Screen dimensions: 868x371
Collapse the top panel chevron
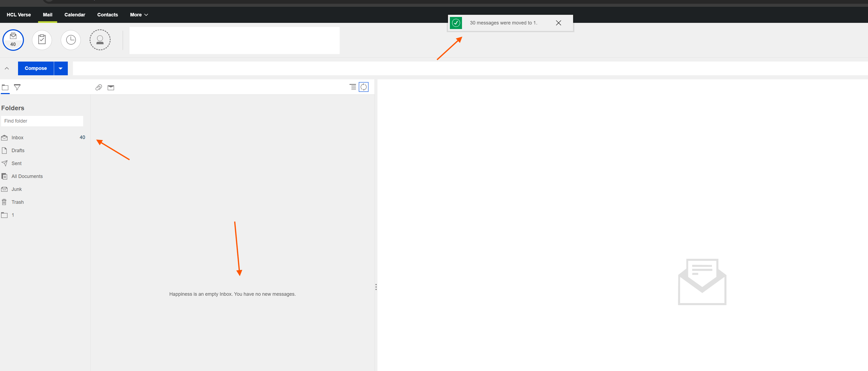click(x=7, y=68)
